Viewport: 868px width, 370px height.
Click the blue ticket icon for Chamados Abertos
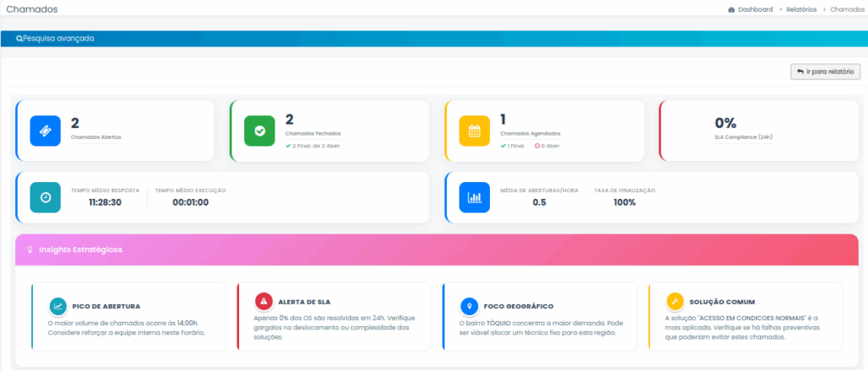coord(46,130)
